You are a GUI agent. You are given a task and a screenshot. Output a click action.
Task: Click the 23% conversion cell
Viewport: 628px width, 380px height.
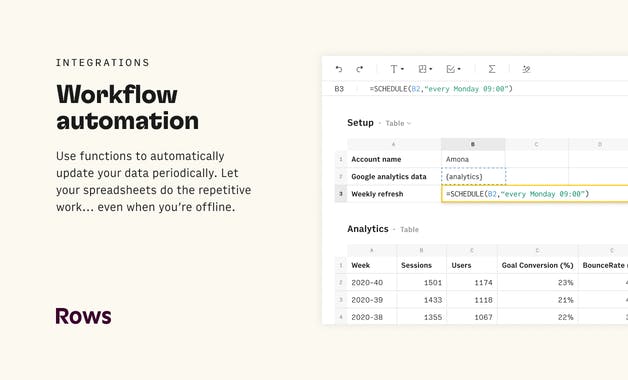[x=537, y=282]
